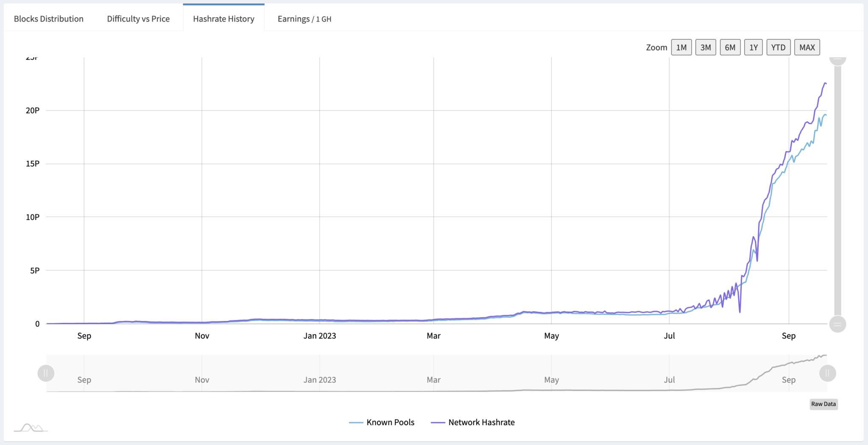This screenshot has width=868, height=445.
Task: Select the YTD zoom range
Action: pyautogui.click(x=778, y=47)
